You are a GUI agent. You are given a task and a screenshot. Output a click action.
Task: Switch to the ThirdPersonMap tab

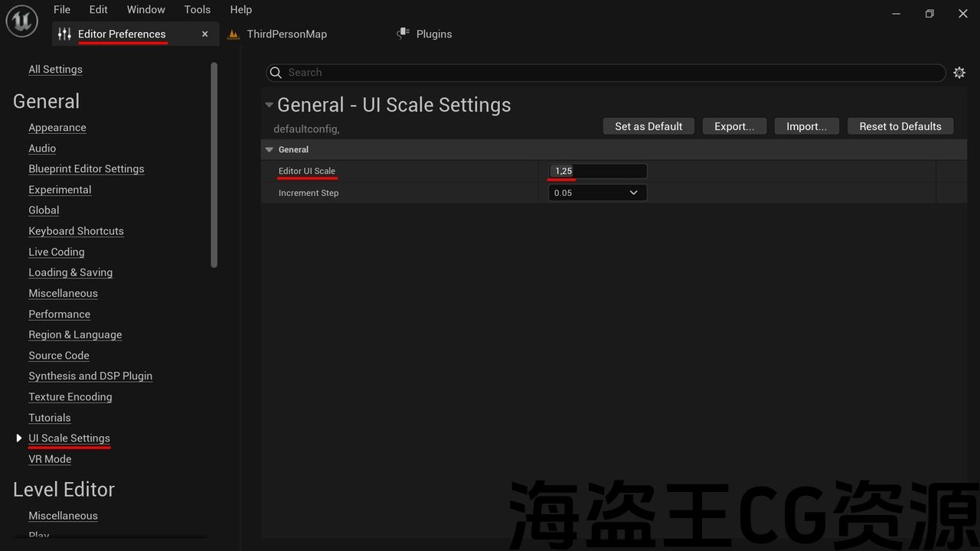tap(286, 34)
